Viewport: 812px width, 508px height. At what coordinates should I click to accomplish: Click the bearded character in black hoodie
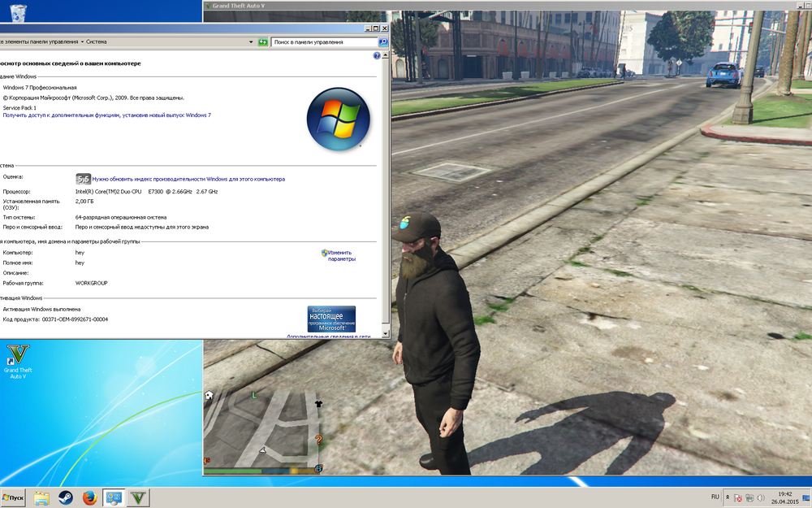(x=437, y=342)
